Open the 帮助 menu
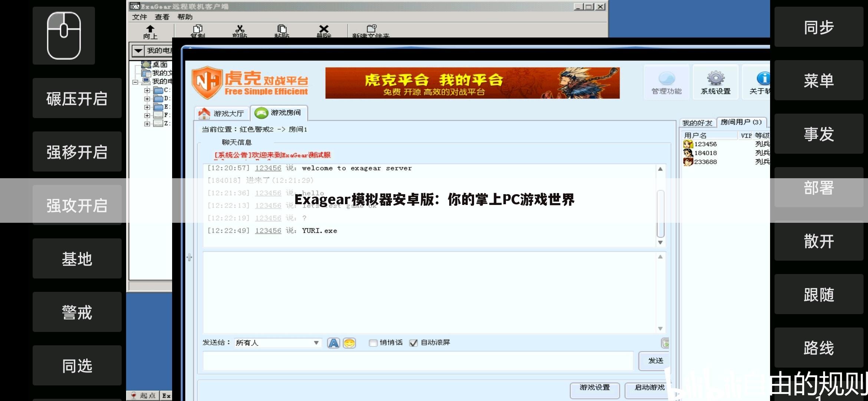This screenshot has height=401, width=868. [185, 17]
